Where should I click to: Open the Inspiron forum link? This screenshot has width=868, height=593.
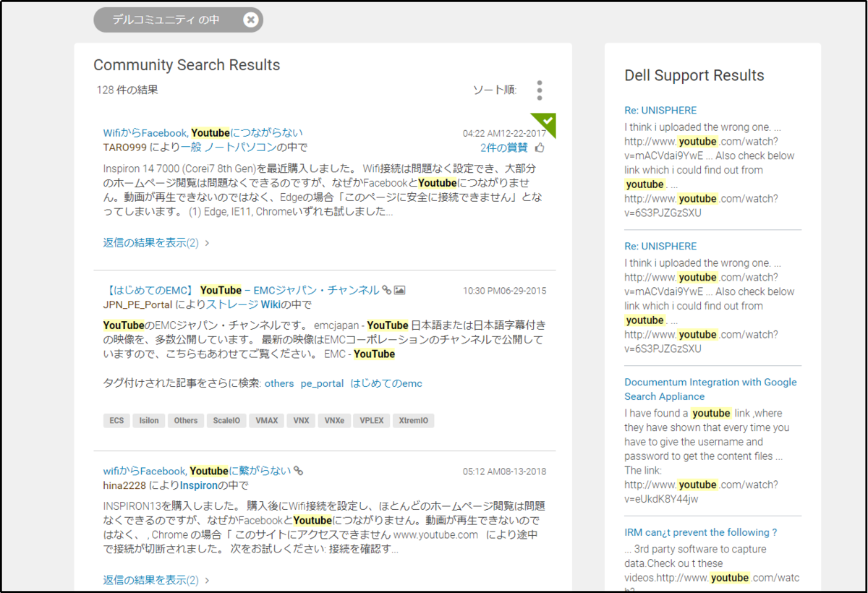coord(199,485)
